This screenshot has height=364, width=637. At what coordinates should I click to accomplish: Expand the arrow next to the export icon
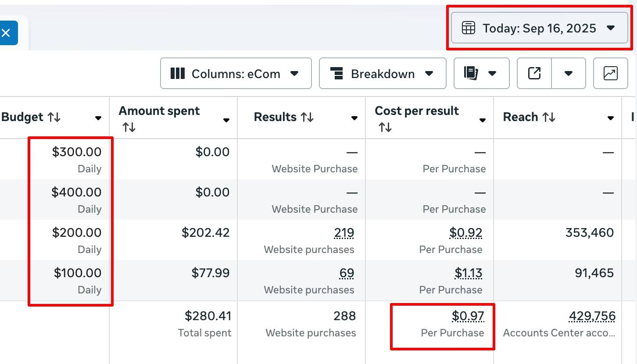click(569, 74)
